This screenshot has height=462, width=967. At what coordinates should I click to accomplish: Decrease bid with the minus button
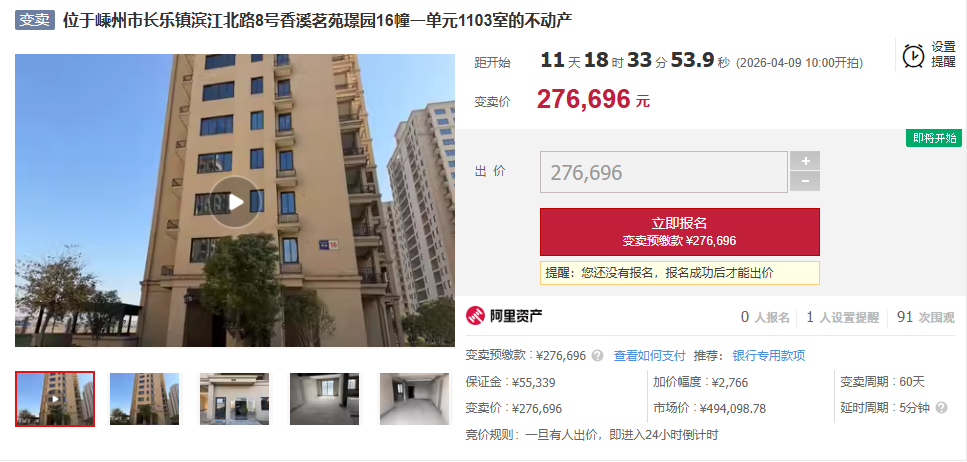click(805, 181)
